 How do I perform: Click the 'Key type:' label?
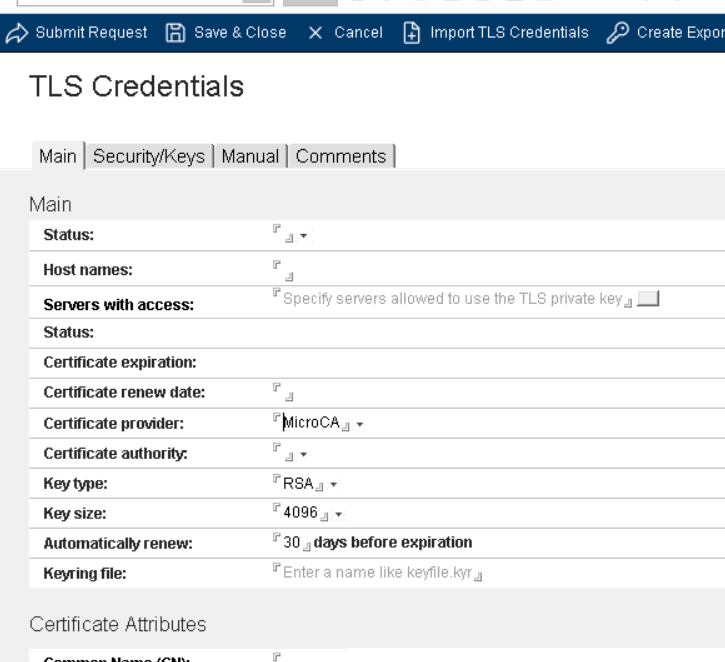(x=75, y=484)
